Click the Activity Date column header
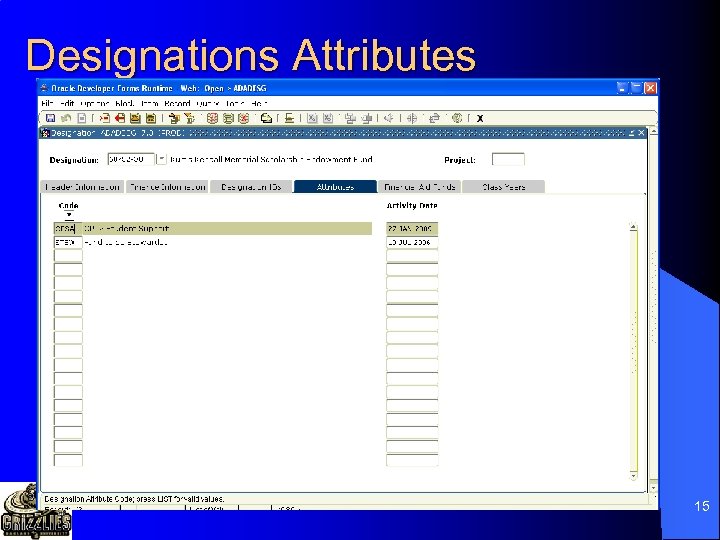720x540 pixels. 412,205
